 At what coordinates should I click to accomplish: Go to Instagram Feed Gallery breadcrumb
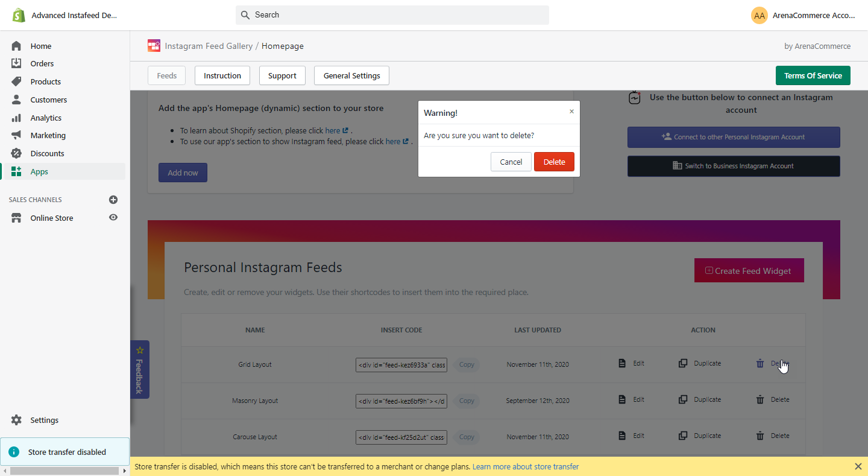(x=209, y=46)
